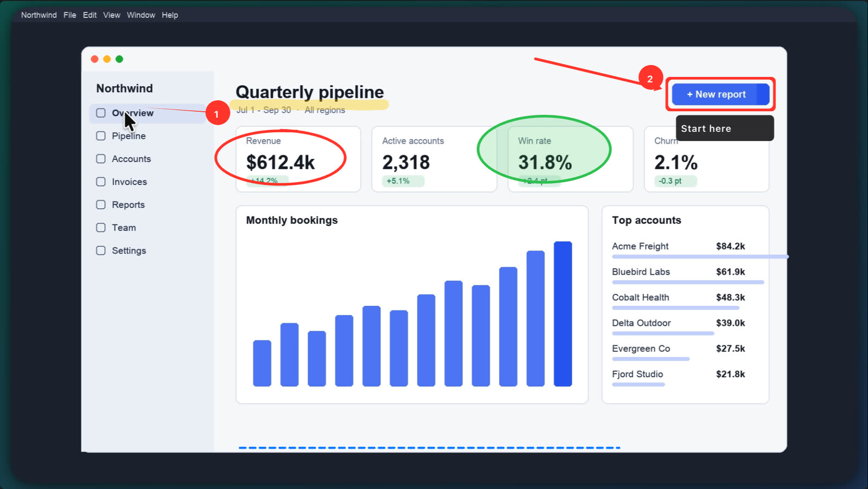The width and height of the screenshot is (868, 489).
Task: Click the $21.8k amount for Fjord Studio
Action: tap(730, 374)
